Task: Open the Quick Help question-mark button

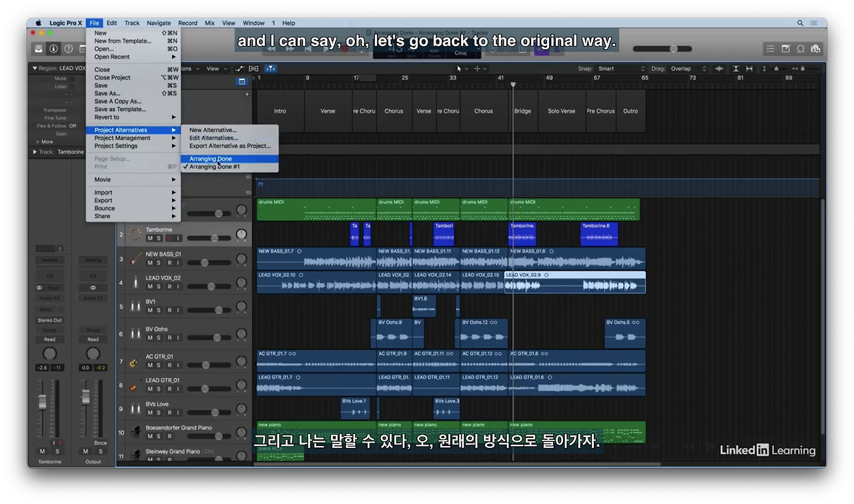Action: click(68, 49)
